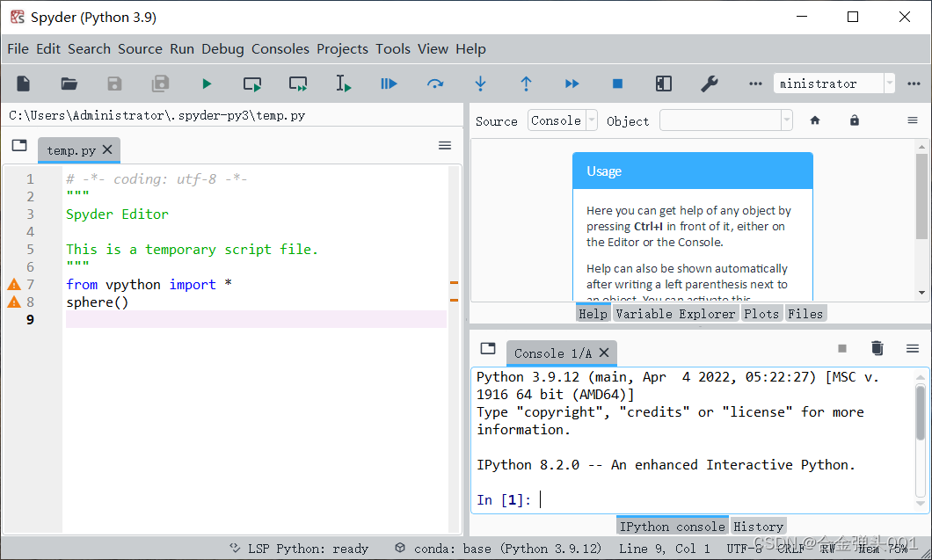Image resolution: width=932 pixels, height=560 pixels.
Task: Create a new file with toolbar icon
Action: pyautogui.click(x=23, y=84)
